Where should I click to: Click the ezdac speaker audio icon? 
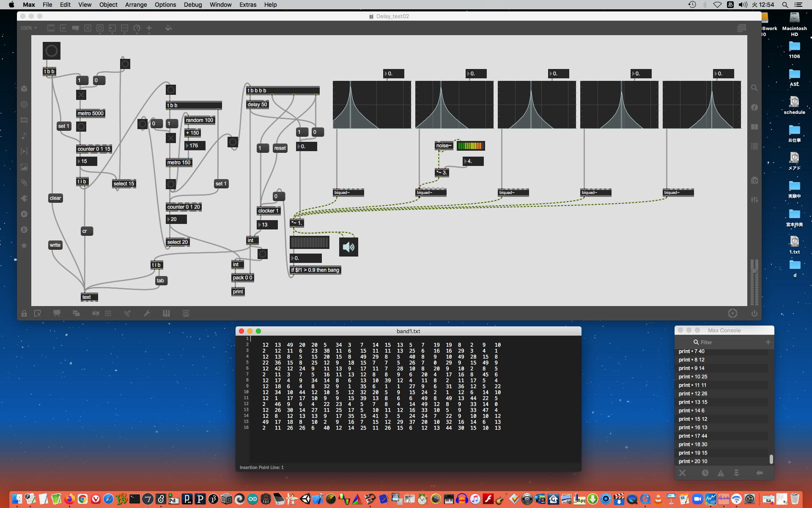click(348, 247)
